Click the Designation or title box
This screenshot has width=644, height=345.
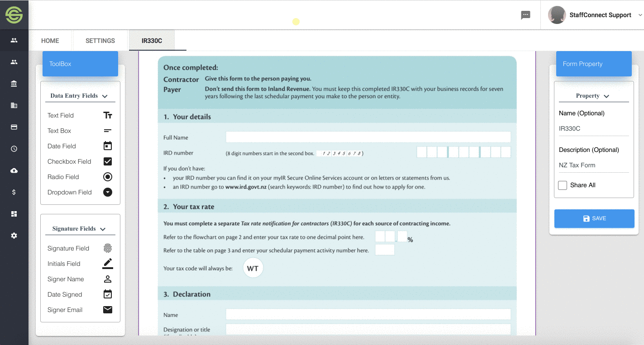[x=368, y=330]
